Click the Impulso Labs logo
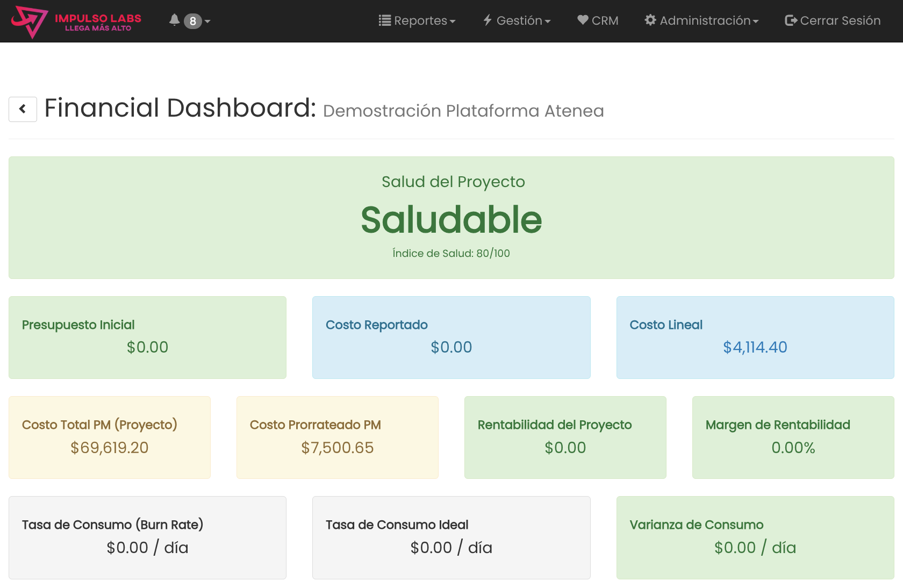Viewport: 903px width, 588px height. [76, 21]
